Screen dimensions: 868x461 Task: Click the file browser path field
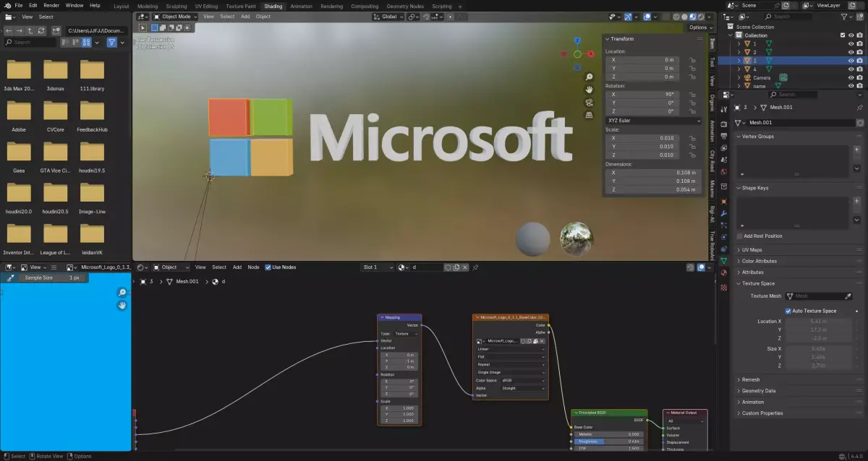point(96,31)
